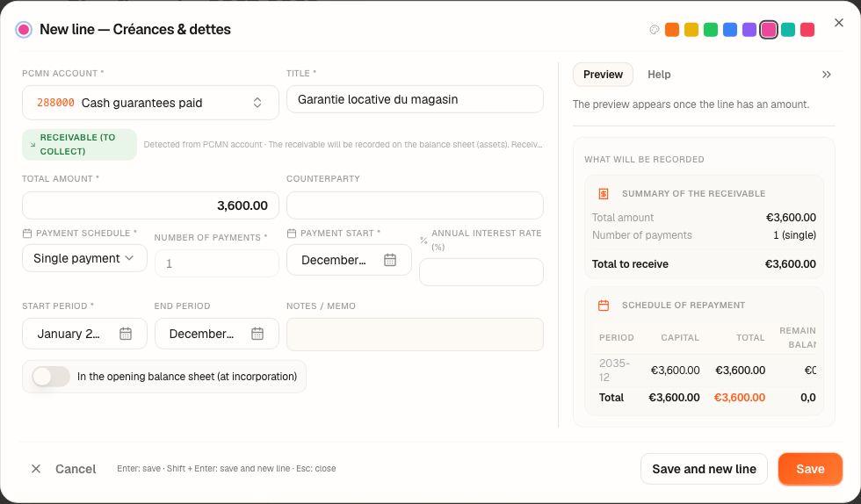Switch to the Help tab
Screen dimensions: 861x504
(659, 75)
